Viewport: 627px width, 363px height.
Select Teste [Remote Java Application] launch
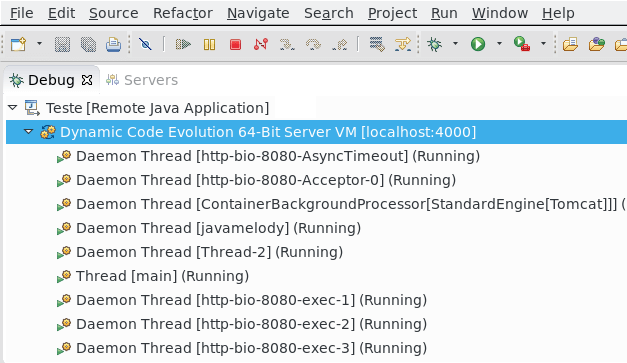pos(157,108)
